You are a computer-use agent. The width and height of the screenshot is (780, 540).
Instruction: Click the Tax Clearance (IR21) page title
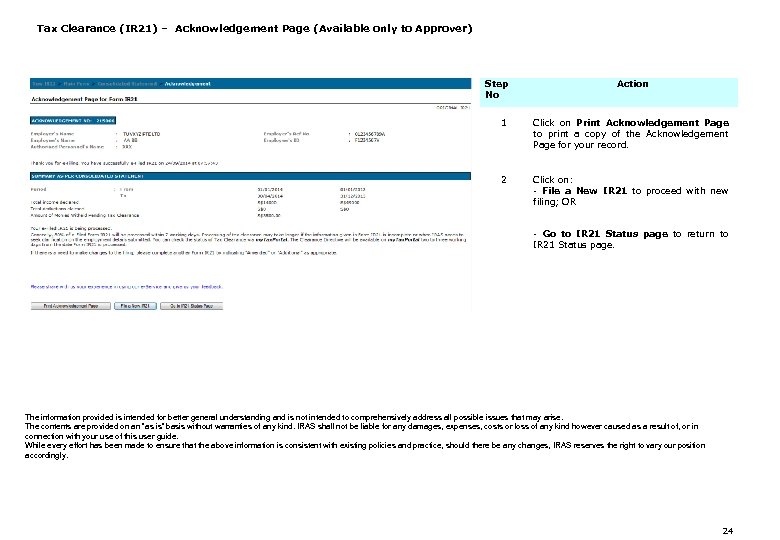tap(254, 28)
